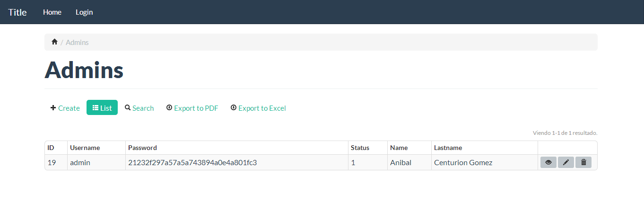
Task: View admin record with eye icon
Action: tap(548, 162)
